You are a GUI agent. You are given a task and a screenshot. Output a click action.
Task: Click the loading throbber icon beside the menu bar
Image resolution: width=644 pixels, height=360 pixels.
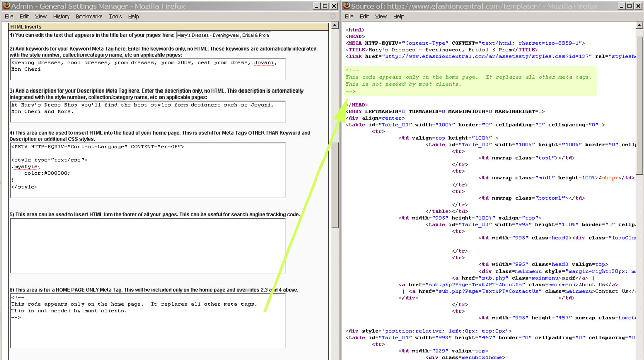(333, 16)
